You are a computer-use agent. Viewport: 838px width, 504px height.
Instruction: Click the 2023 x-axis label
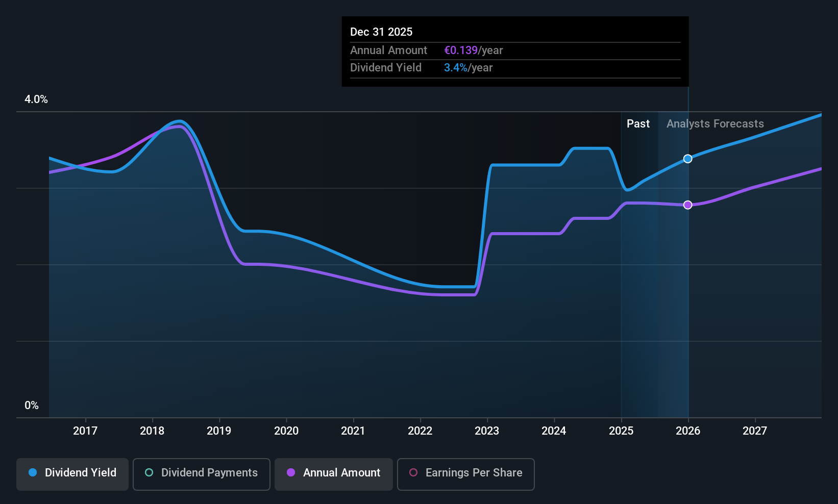point(487,431)
